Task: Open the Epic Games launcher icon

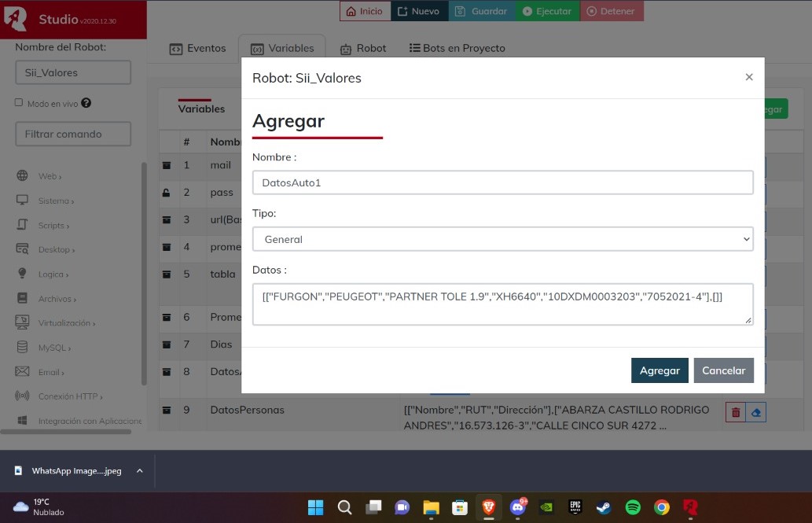Action: coord(575,507)
